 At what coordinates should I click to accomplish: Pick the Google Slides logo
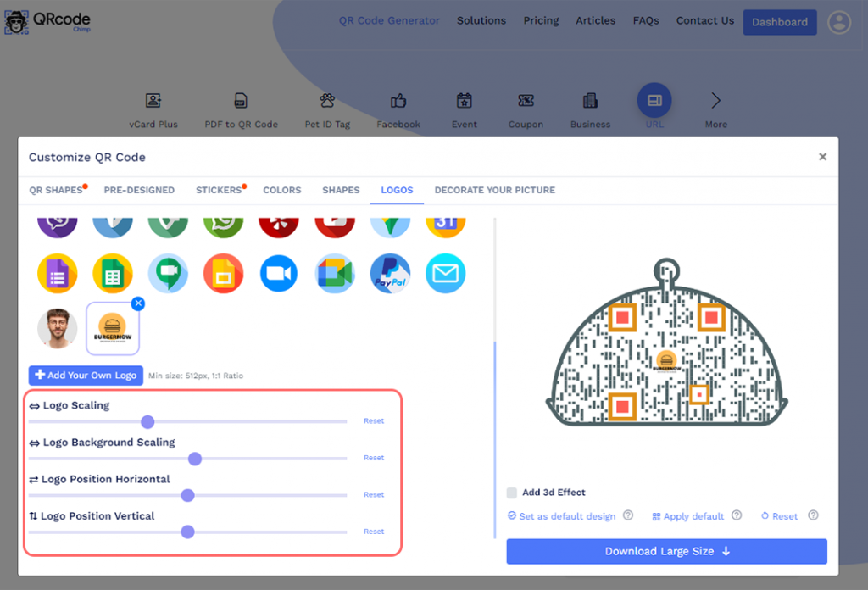click(x=224, y=274)
